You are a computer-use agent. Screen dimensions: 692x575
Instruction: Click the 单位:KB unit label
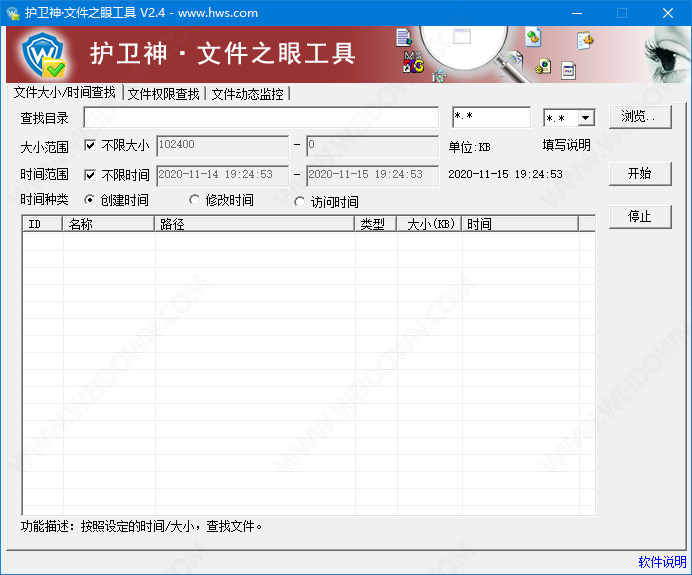469,147
